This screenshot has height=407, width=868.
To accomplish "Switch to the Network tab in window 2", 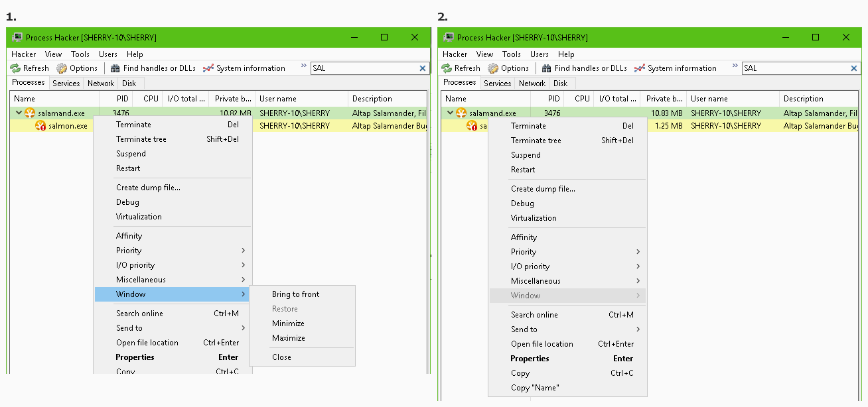I will click(x=532, y=84).
